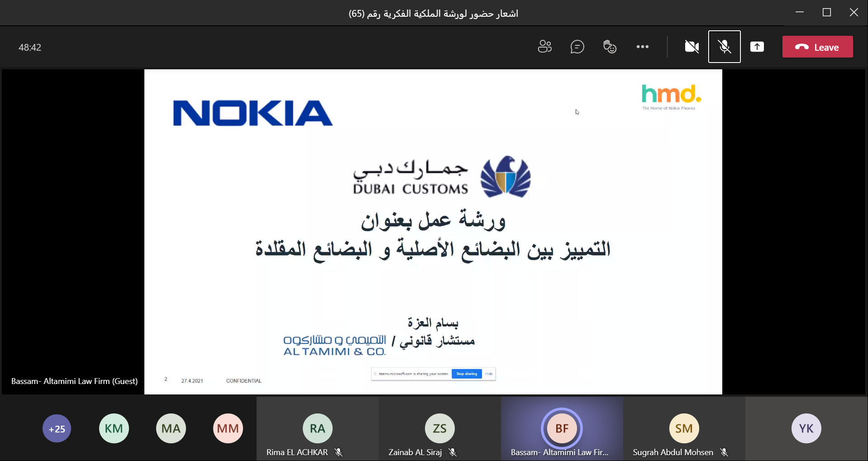
Task: Show the 25 additional participants
Action: pos(57,428)
